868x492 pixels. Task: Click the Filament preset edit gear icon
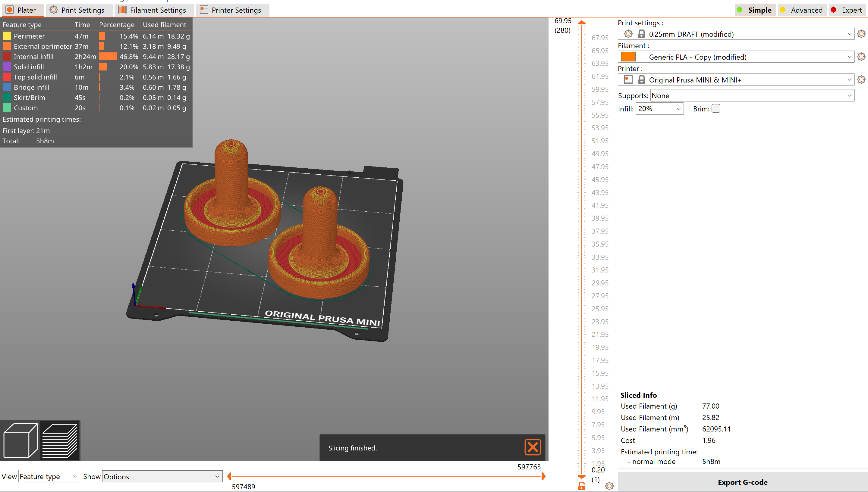[x=861, y=57]
